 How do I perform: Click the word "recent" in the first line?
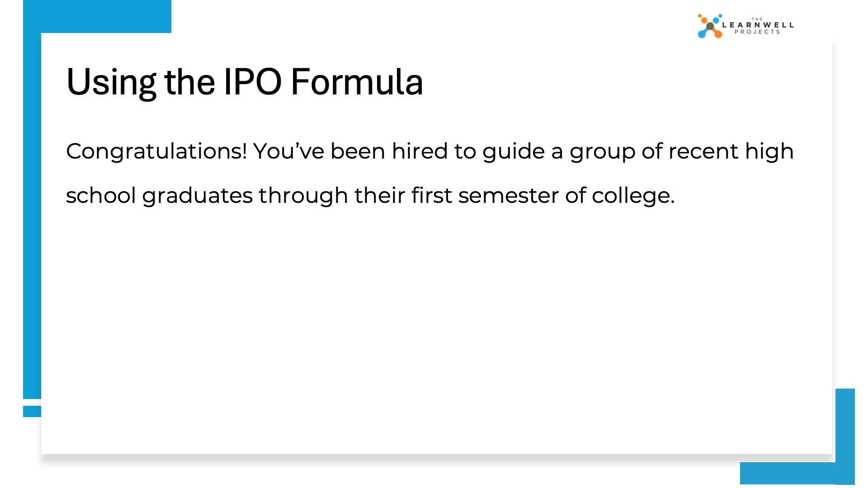pyautogui.click(x=703, y=151)
